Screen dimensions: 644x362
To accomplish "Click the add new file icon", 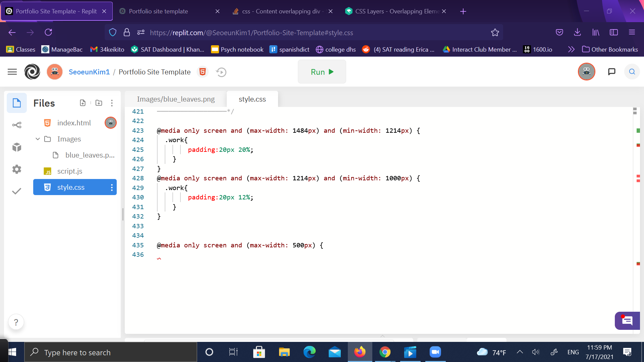I will click(x=83, y=103).
